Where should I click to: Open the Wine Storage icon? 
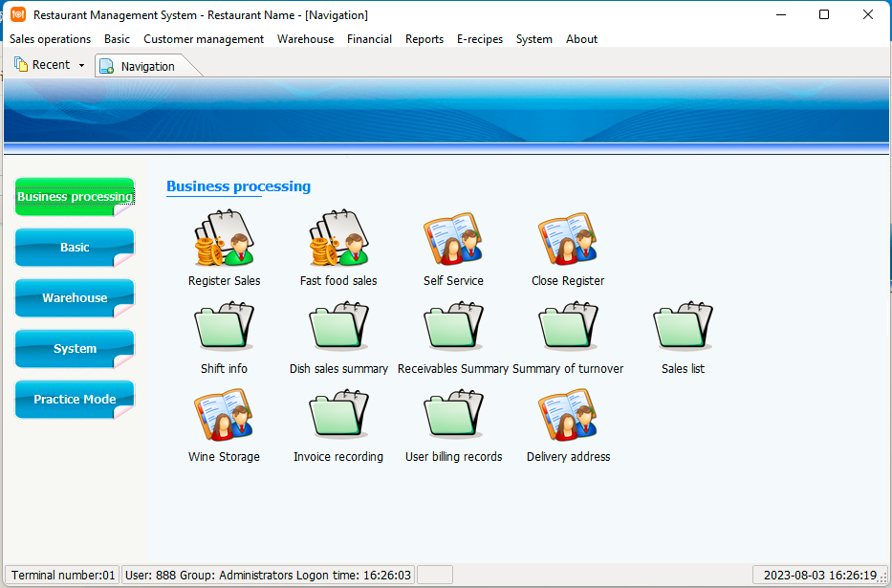click(x=224, y=415)
